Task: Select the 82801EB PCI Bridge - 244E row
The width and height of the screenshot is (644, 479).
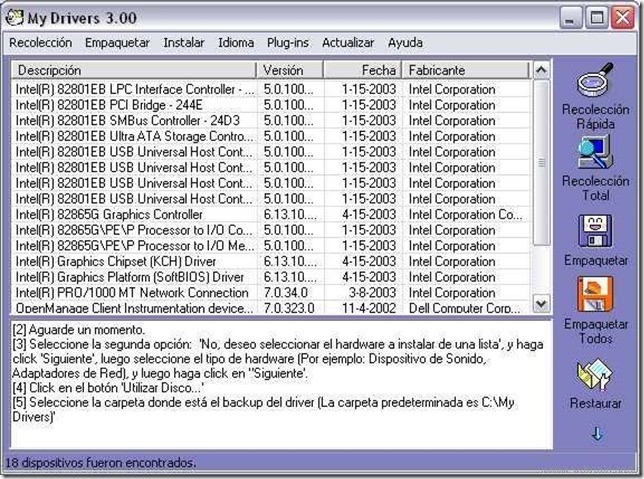Action: [x=271, y=105]
